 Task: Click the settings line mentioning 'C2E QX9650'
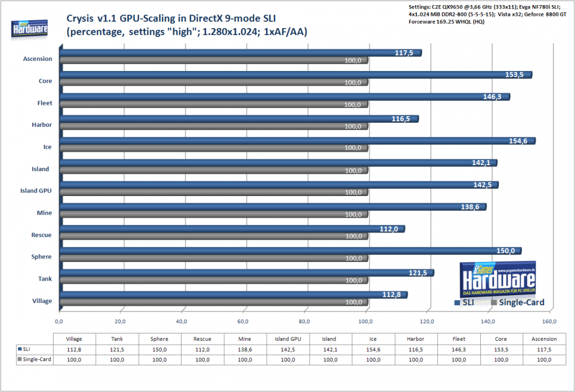[484, 7]
